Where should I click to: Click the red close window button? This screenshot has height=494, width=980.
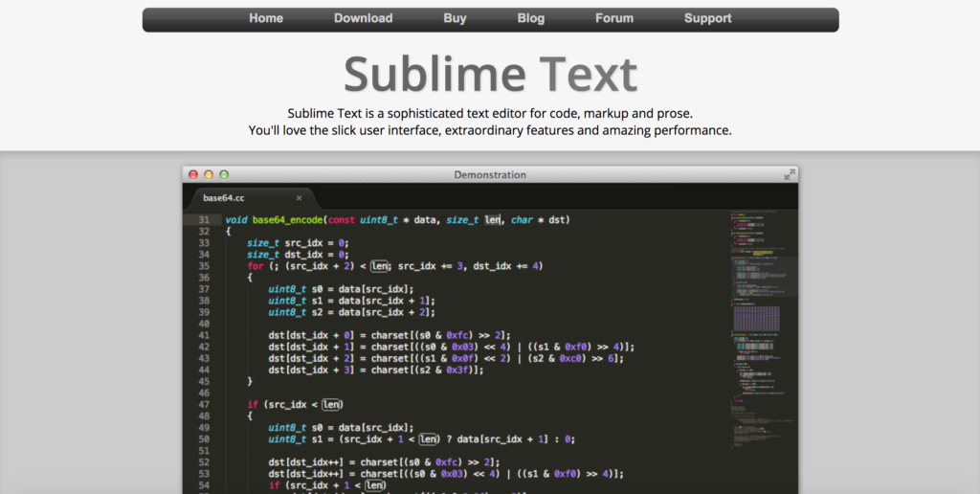pyautogui.click(x=193, y=174)
